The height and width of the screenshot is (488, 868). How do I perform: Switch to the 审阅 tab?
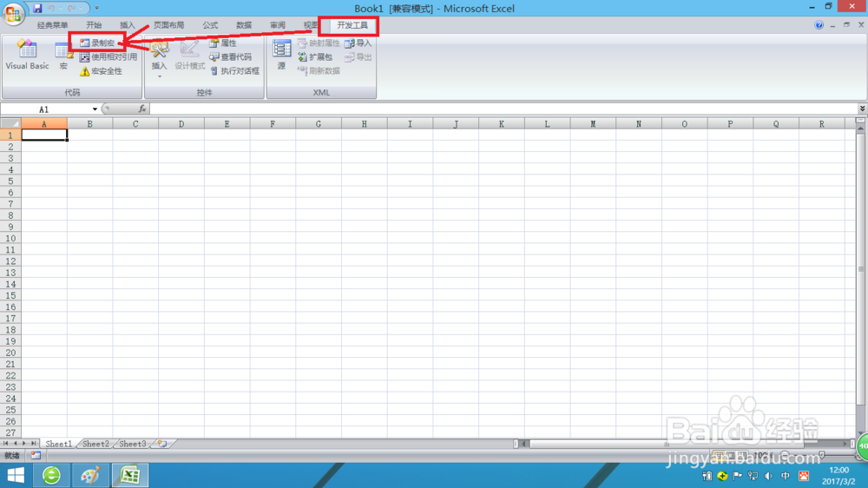click(278, 25)
